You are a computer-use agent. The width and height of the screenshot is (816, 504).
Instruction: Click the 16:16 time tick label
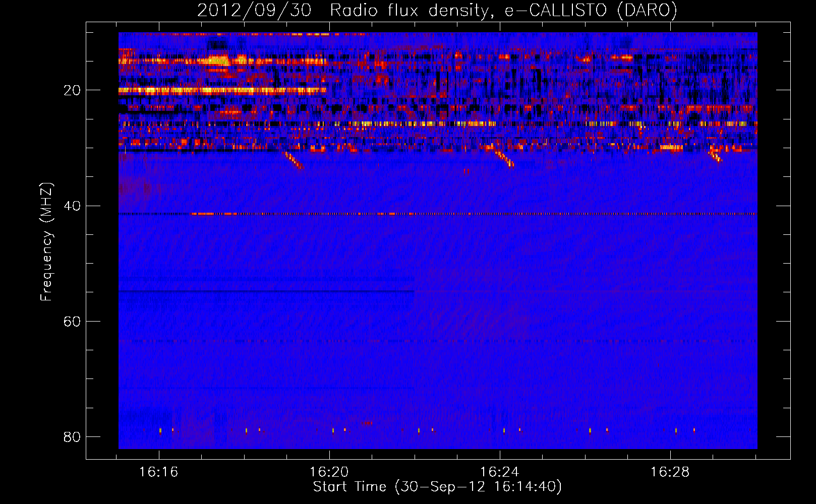159,472
